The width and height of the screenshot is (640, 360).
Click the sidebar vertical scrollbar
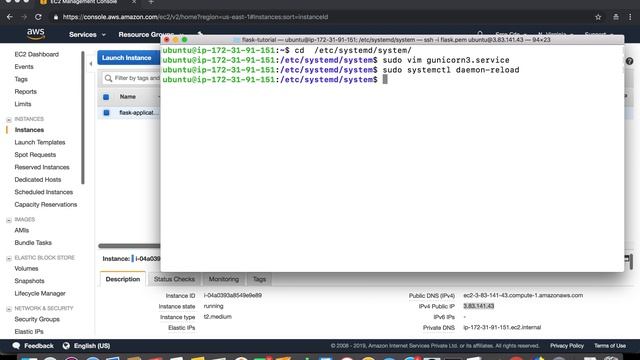point(83,118)
